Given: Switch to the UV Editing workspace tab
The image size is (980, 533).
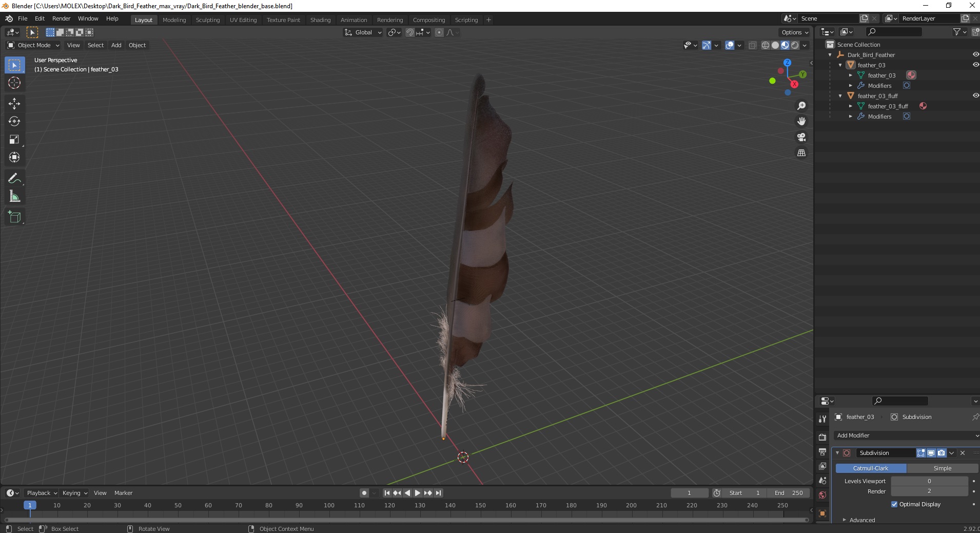Looking at the screenshot, I should [243, 20].
